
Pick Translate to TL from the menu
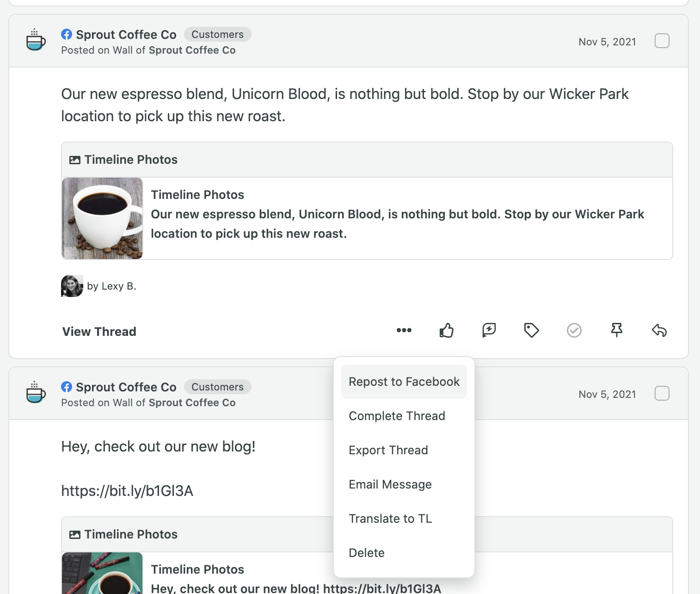pyautogui.click(x=404, y=519)
